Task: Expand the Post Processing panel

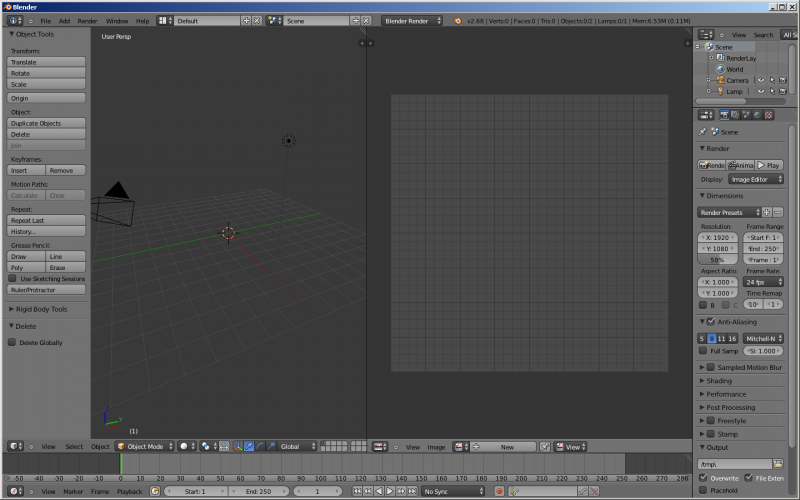Action: pos(730,407)
